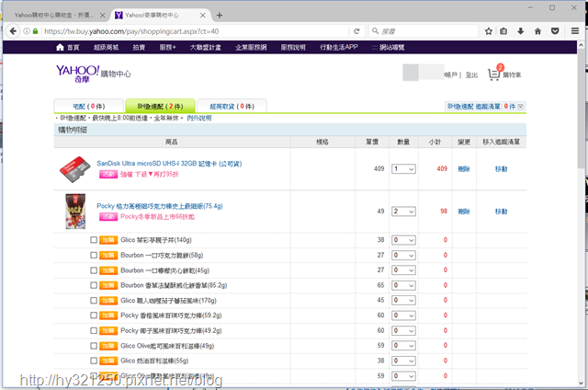Click the magnifier icon in search box

pyautogui.click(x=375, y=31)
